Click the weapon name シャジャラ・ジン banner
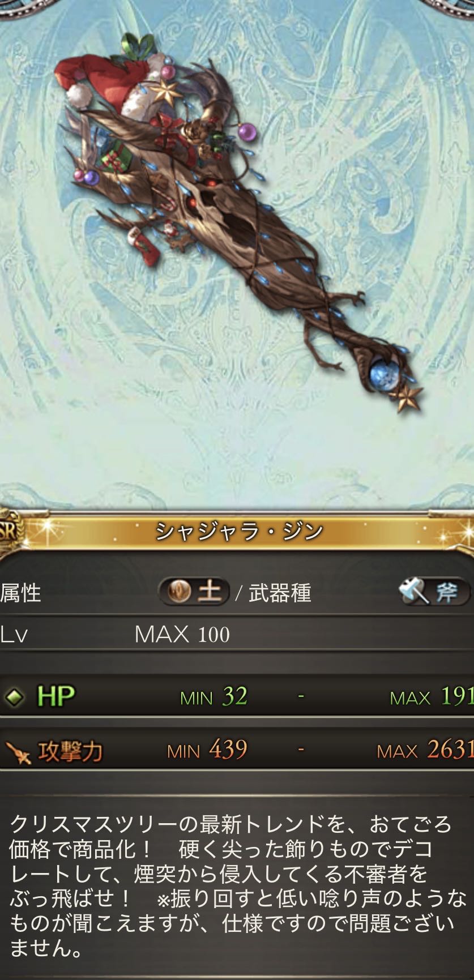 click(238, 531)
